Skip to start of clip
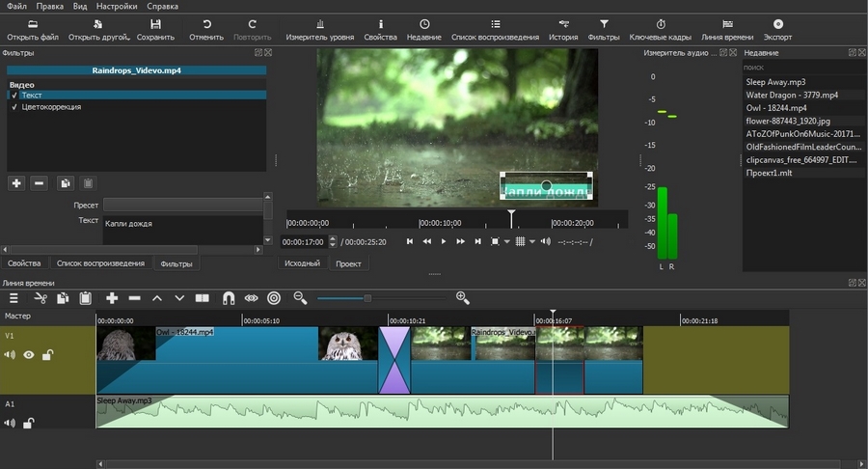 pos(410,242)
